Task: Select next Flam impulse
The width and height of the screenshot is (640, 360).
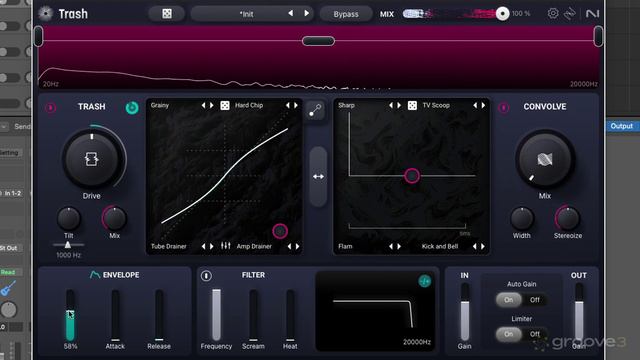Action: (x=399, y=246)
